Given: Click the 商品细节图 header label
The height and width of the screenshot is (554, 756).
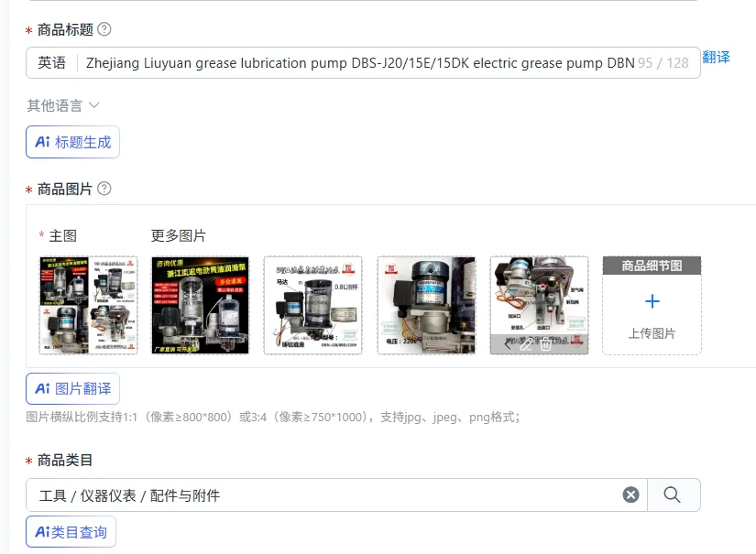Looking at the screenshot, I should point(652,266).
